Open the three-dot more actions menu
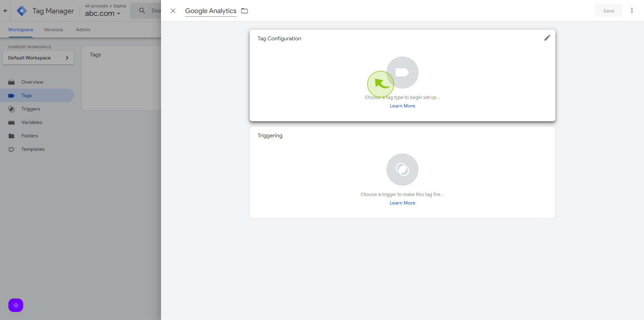The height and width of the screenshot is (320, 644). coord(632,11)
